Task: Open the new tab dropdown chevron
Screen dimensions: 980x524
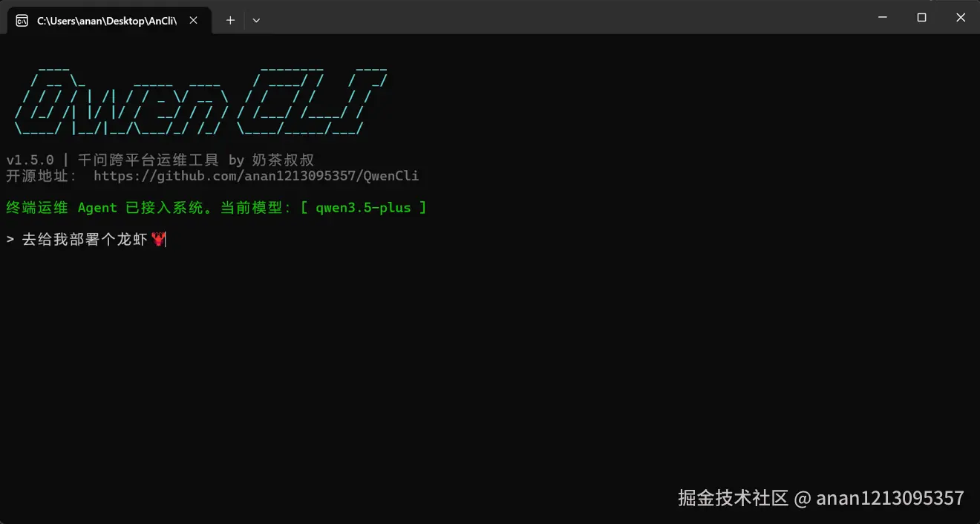Action: [255, 20]
